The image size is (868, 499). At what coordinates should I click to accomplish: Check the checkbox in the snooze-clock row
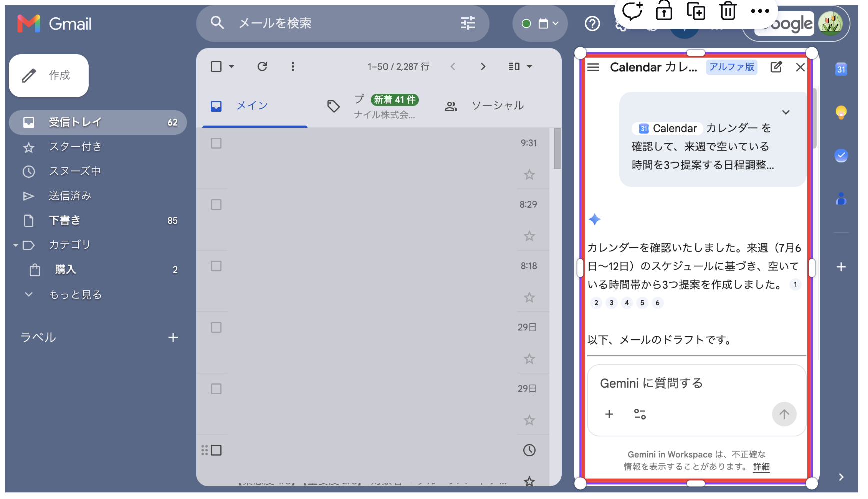(216, 451)
